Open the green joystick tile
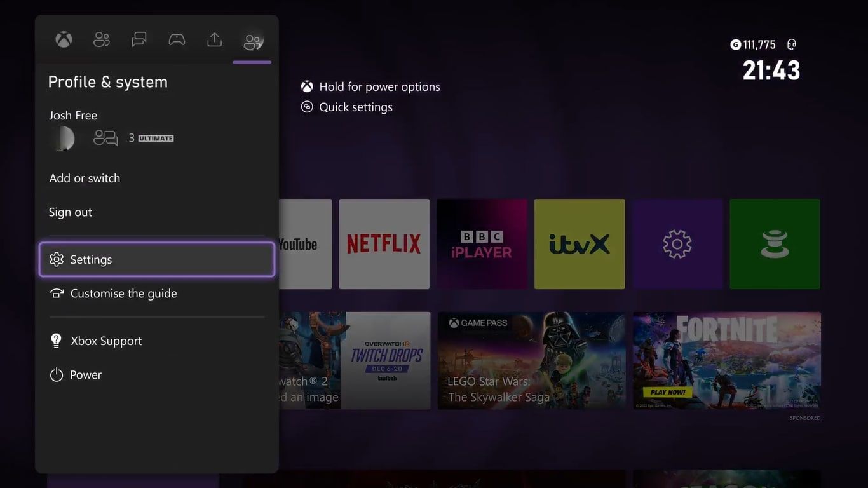Image resolution: width=868 pixels, height=488 pixels. [x=775, y=244]
